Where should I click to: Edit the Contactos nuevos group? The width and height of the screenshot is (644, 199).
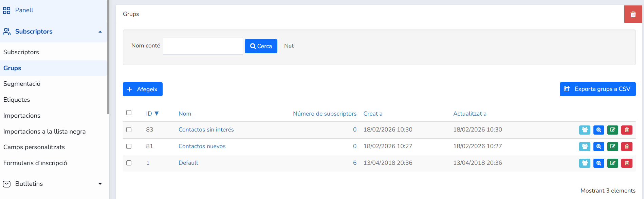612,146
